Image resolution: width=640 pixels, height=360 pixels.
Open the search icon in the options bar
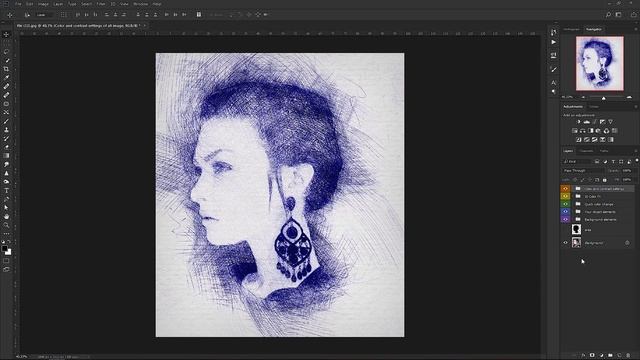[608, 15]
